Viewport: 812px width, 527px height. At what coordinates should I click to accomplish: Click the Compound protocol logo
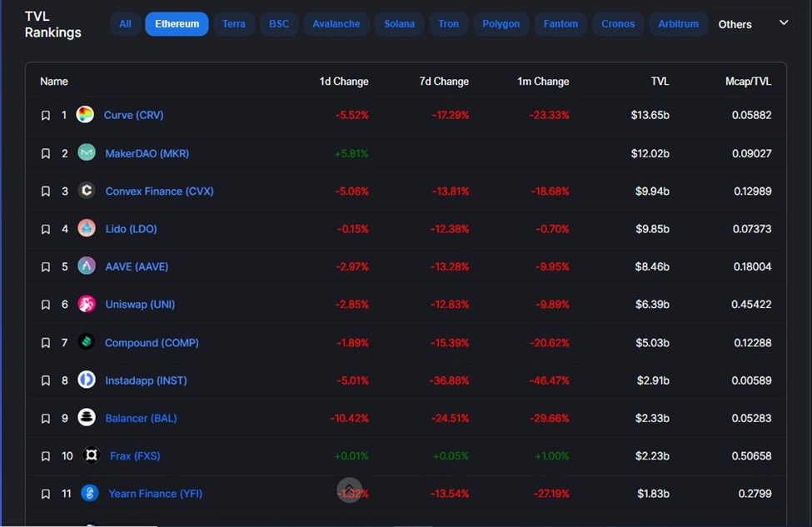tap(87, 341)
